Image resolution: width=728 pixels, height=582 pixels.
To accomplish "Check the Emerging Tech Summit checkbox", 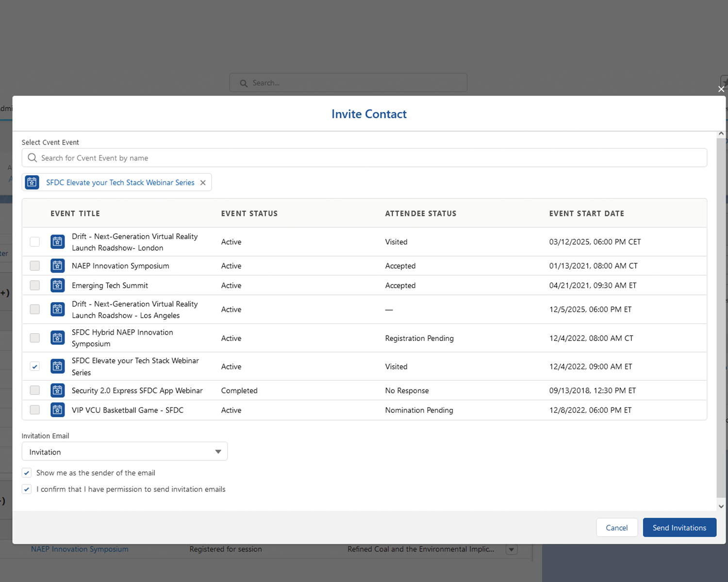I will 34,285.
